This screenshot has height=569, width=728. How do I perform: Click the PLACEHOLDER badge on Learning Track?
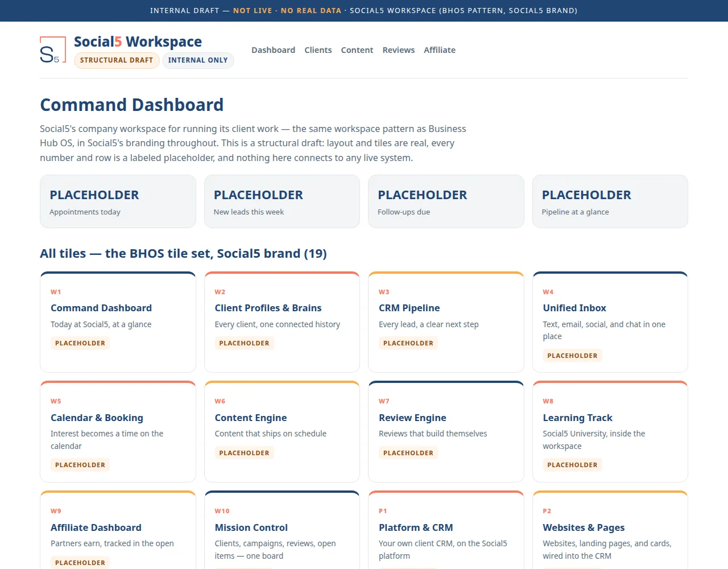point(572,465)
